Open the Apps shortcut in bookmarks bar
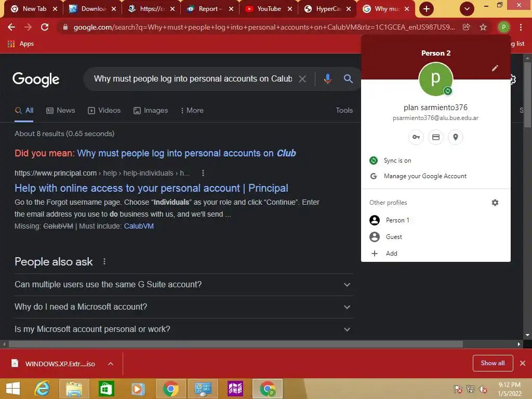Image resolution: width=532 pixels, height=399 pixels. (x=21, y=44)
